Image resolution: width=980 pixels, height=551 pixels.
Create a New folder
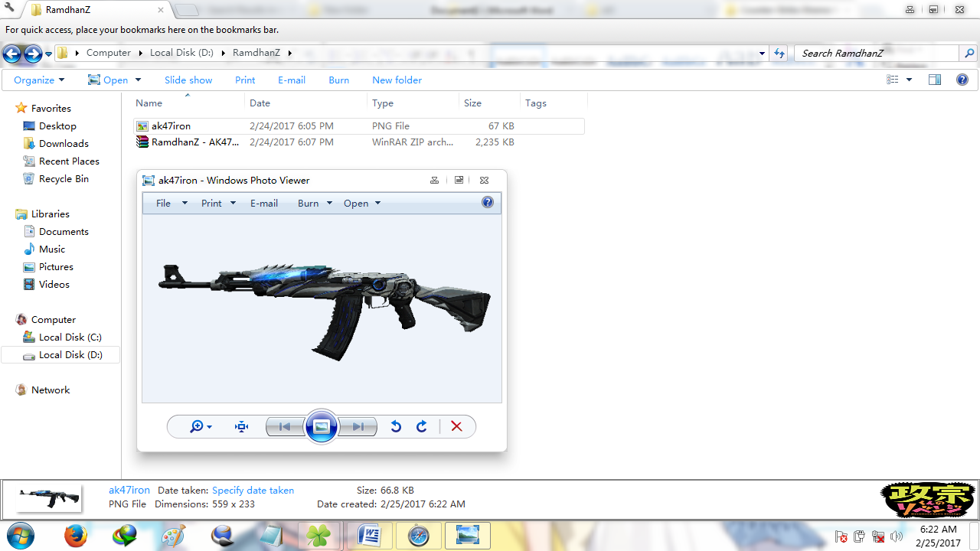tap(397, 80)
